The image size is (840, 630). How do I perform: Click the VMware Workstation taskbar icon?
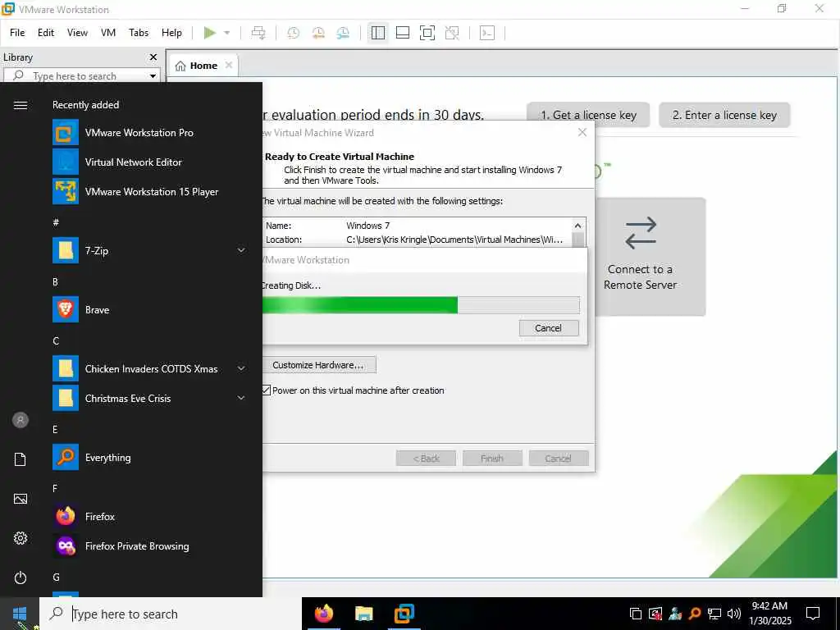[404, 614]
